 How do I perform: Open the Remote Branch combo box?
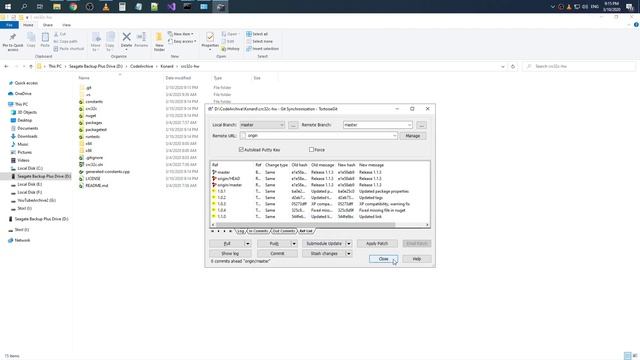pos(378,125)
